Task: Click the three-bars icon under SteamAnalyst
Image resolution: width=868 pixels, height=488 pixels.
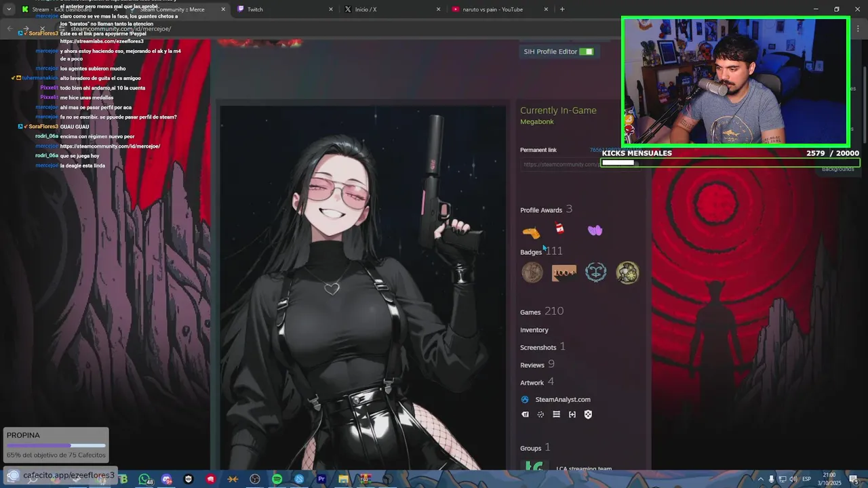Action: click(556, 414)
